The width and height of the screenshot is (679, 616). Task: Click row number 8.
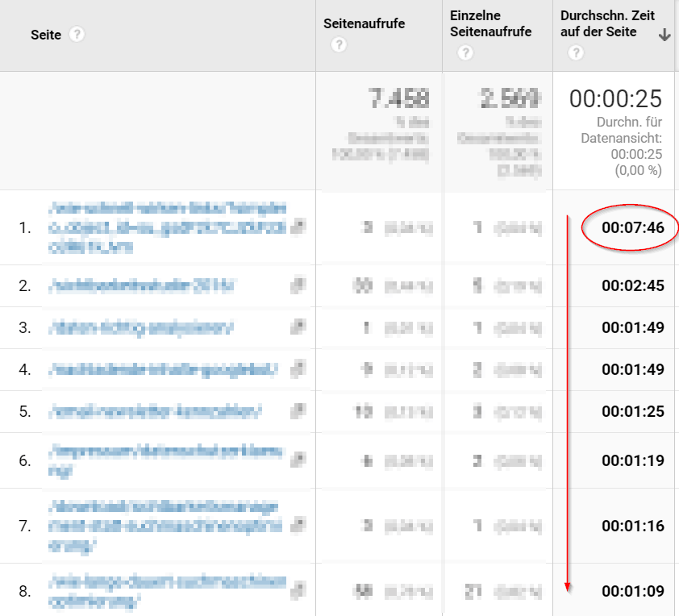(x=25, y=591)
